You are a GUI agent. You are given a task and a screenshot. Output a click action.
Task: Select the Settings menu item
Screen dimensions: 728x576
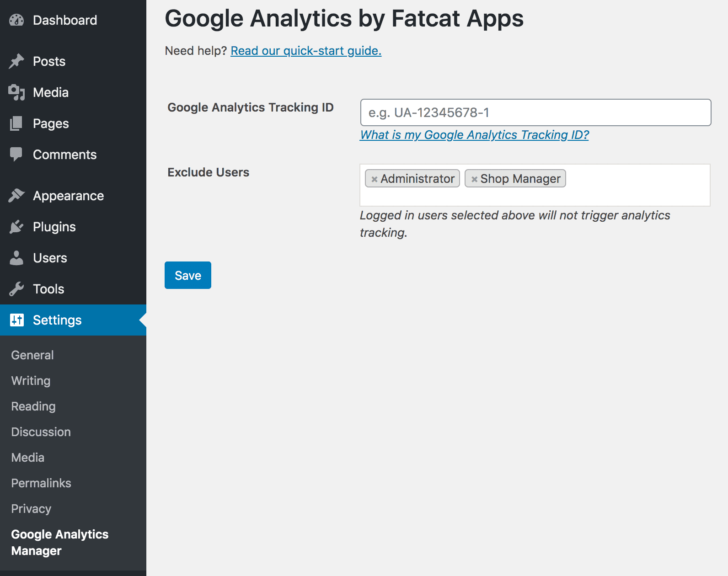73,320
